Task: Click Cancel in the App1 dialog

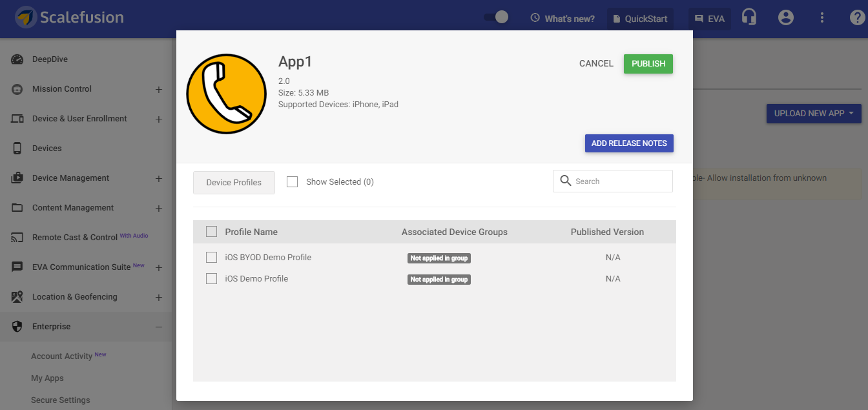Action: point(596,63)
